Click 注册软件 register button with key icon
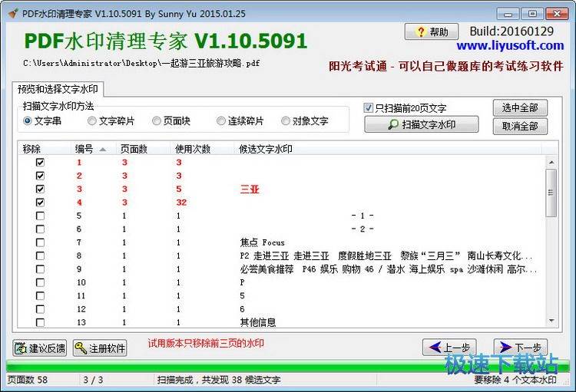Viewport: 576px width, 392px height. tap(100, 348)
